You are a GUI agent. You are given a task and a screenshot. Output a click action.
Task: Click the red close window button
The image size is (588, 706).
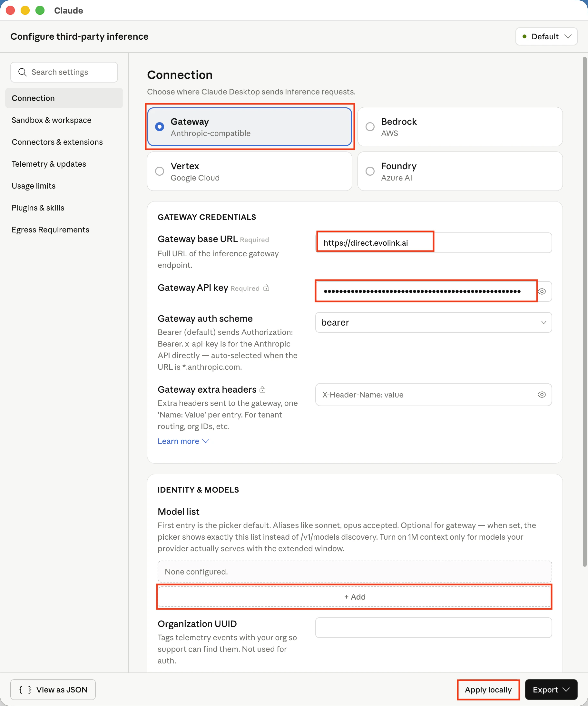[x=10, y=10]
